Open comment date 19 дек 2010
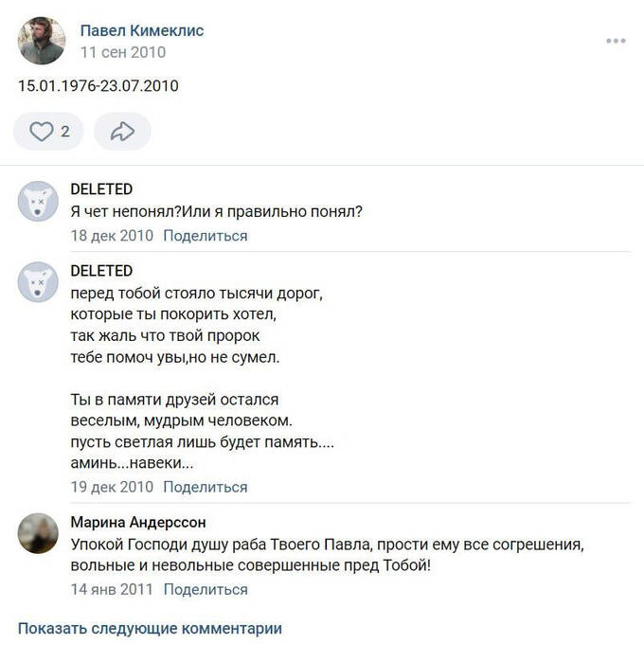The width and height of the screenshot is (644, 661). tap(112, 487)
